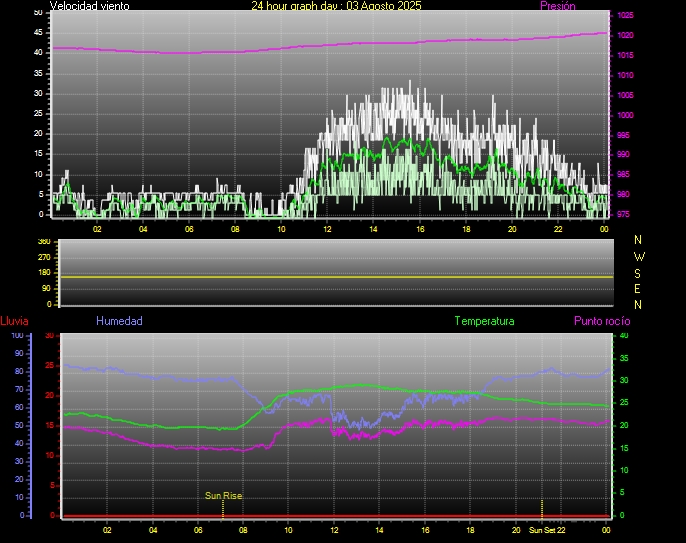Click the 45 wind speed axis value
Screen dimensions: 686x543
tap(38, 33)
